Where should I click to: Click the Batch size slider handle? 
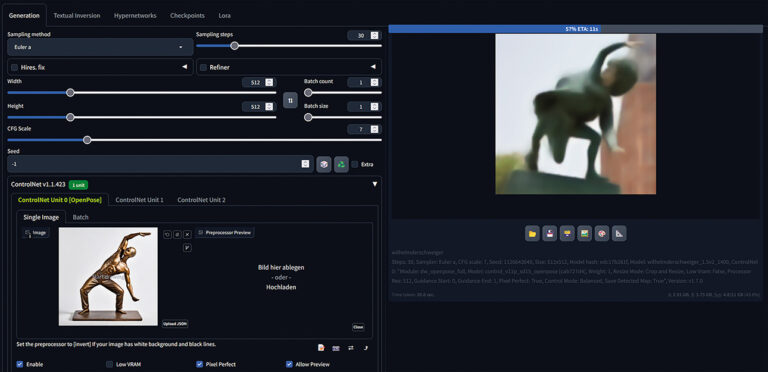pyautogui.click(x=308, y=117)
